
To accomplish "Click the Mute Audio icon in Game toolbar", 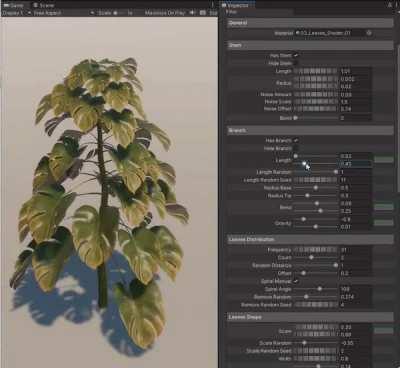I will pos(192,13).
